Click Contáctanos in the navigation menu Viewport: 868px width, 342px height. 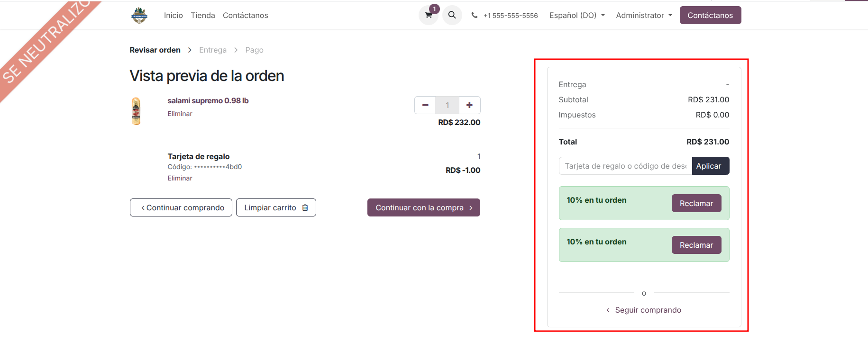click(x=245, y=15)
